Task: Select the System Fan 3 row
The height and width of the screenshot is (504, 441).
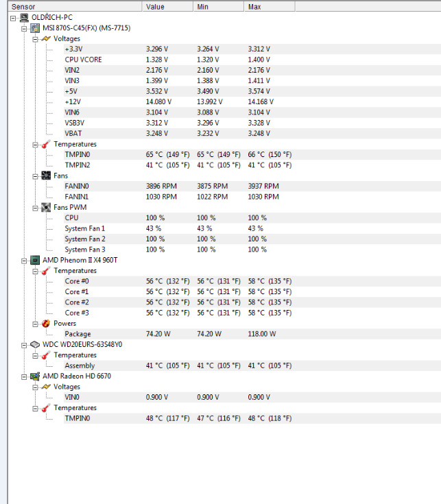Action: (x=252, y=250)
